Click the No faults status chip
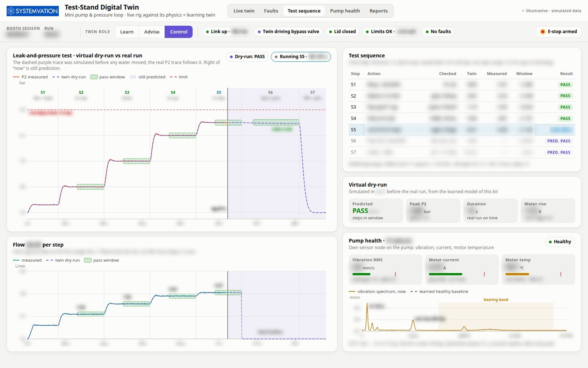Screen dimensions: 588x368 coord(438,32)
